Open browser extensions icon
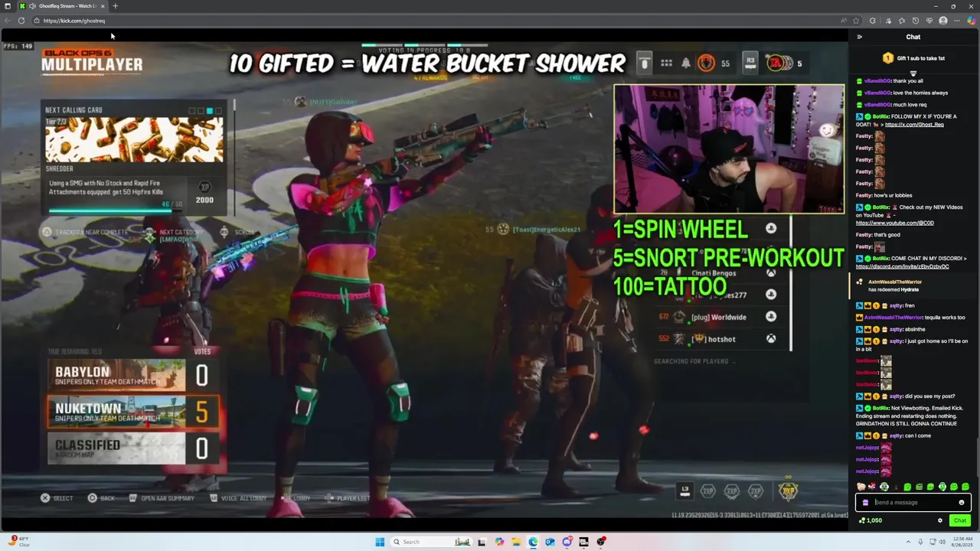The image size is (980, 551). [873, 21]
